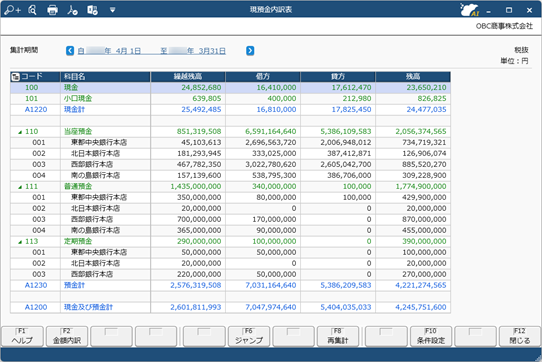Click the F2 金額内訳 button
The image size is (542, 362).
point(67,336)
